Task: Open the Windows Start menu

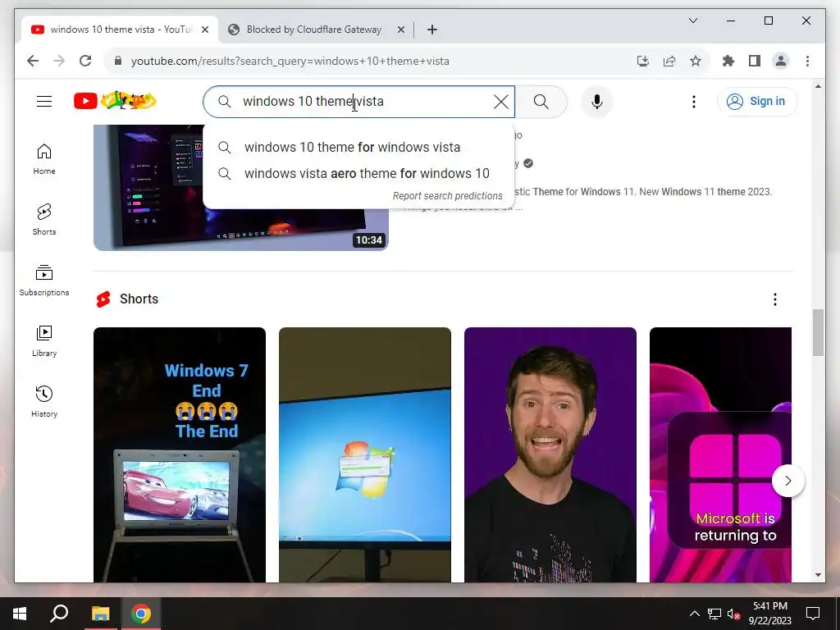Action: [x=20, y=614]
